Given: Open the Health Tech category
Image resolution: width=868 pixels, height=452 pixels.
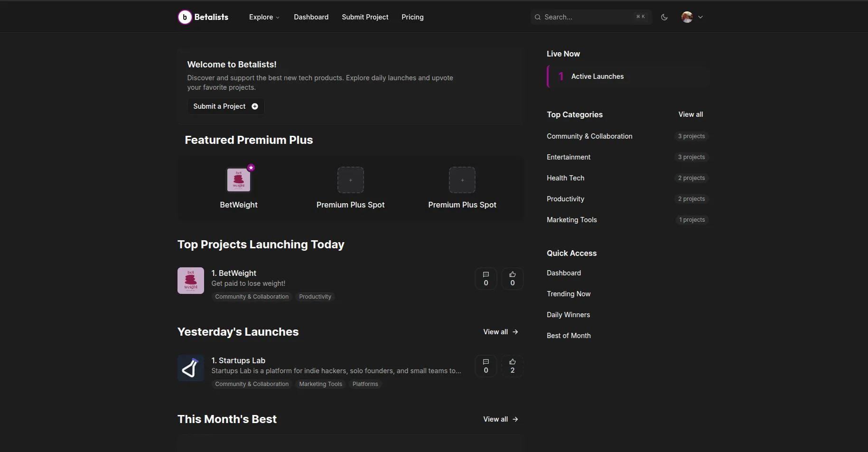Looking at the screenshot, I should [x=565, y=178].
